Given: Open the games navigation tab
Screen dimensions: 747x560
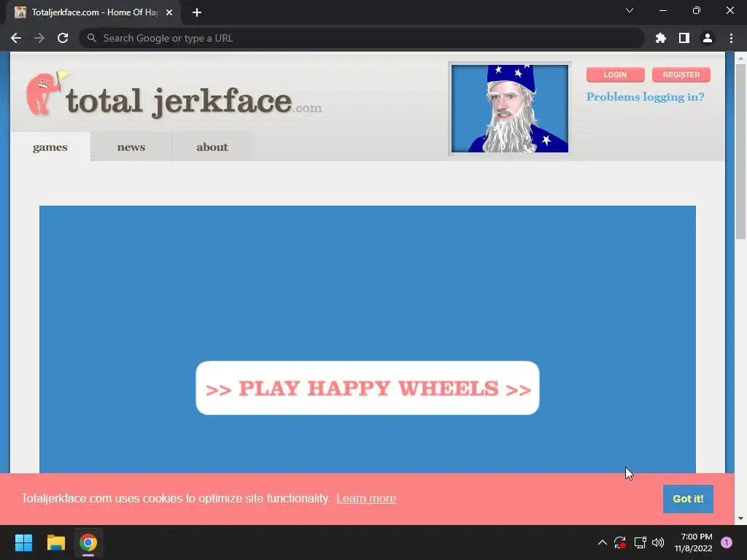Looking at the screenshot, I should click(x=50, y=147).
